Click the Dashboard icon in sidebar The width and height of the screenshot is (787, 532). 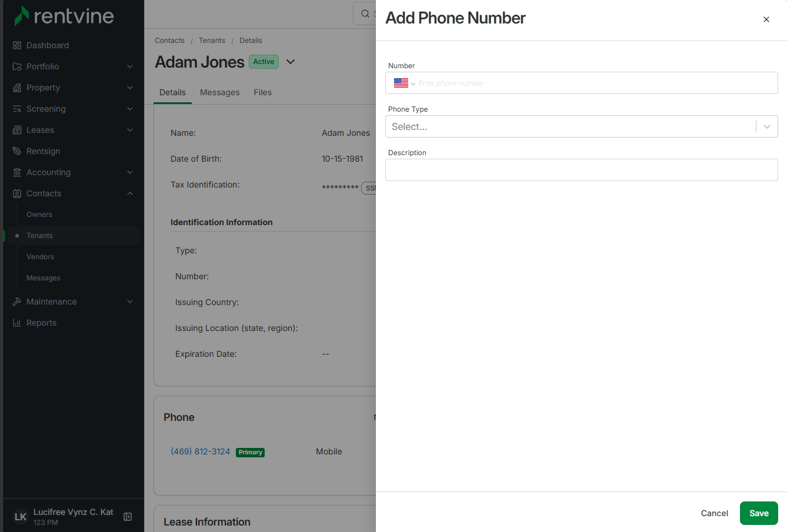(17, 45)
